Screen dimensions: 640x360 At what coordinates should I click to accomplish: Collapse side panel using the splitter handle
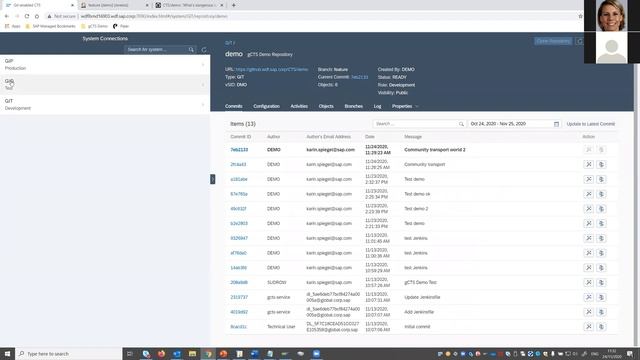(x=213, y=179)
